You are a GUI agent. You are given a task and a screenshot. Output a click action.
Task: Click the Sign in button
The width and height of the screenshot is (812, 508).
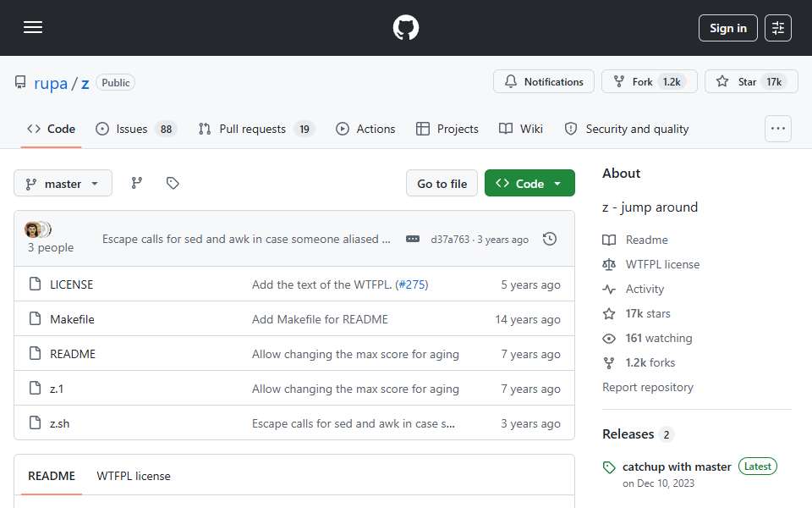coord(727,28)
